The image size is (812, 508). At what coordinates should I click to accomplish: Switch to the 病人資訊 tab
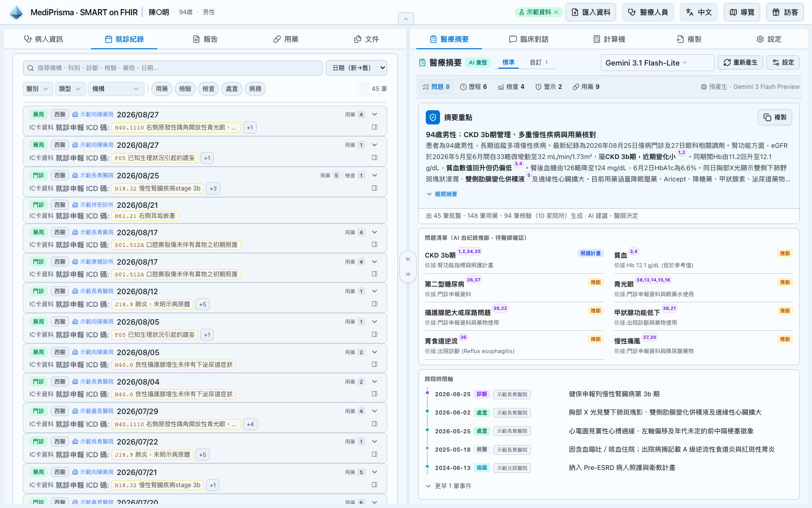[x=44, y=39]
